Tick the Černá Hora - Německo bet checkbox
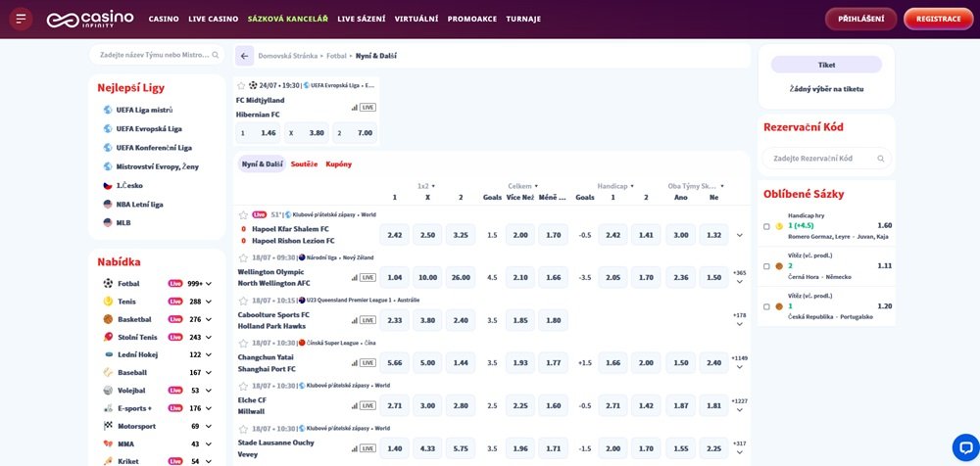 [766, 266]
